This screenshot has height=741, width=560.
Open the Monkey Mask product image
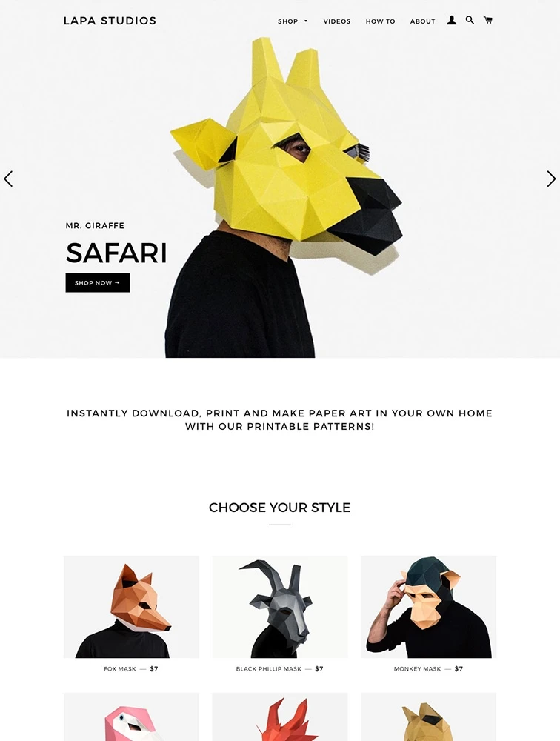click(x=429, y=607)
